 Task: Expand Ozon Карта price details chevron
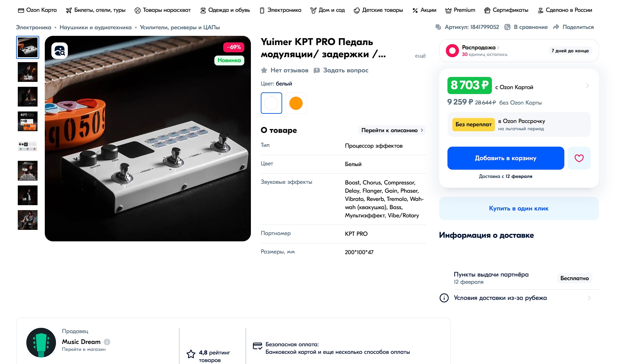[587, 85]
